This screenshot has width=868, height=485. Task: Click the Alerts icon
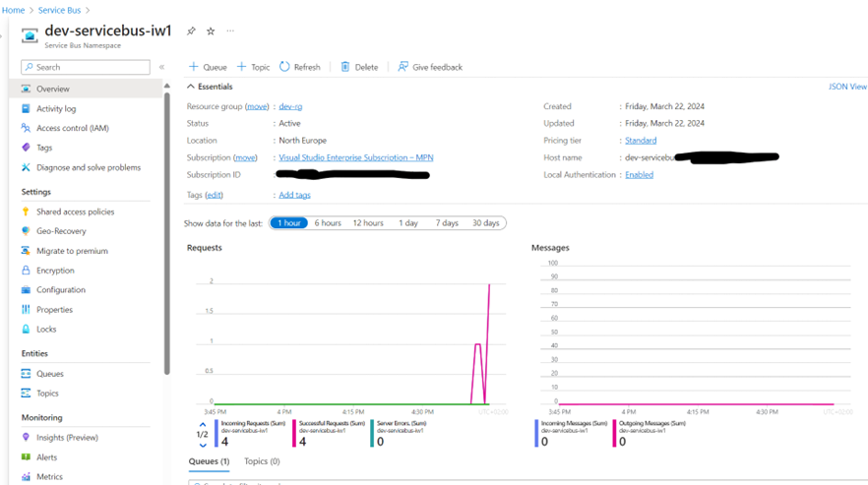coord(26,457)
